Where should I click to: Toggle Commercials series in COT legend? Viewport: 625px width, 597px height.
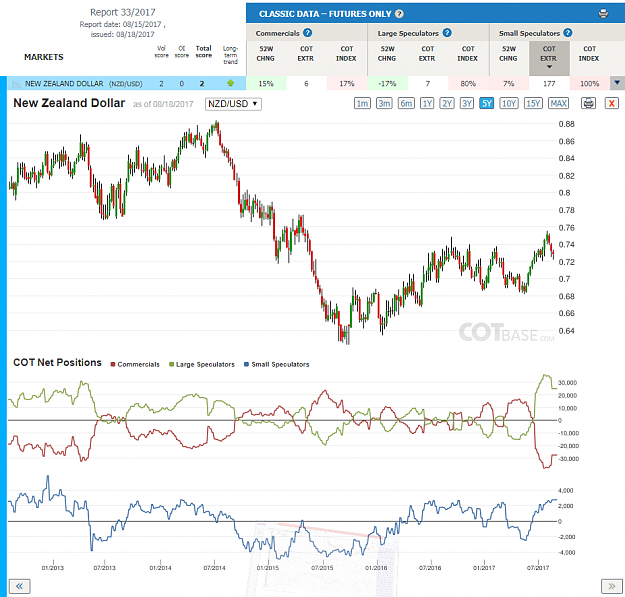(x=135, y=364)
